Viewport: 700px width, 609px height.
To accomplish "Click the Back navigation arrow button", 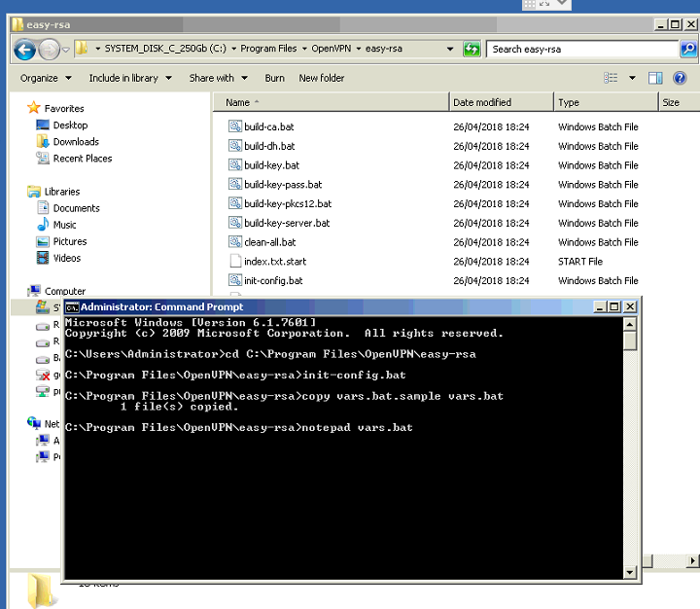I will pos(24,50).
